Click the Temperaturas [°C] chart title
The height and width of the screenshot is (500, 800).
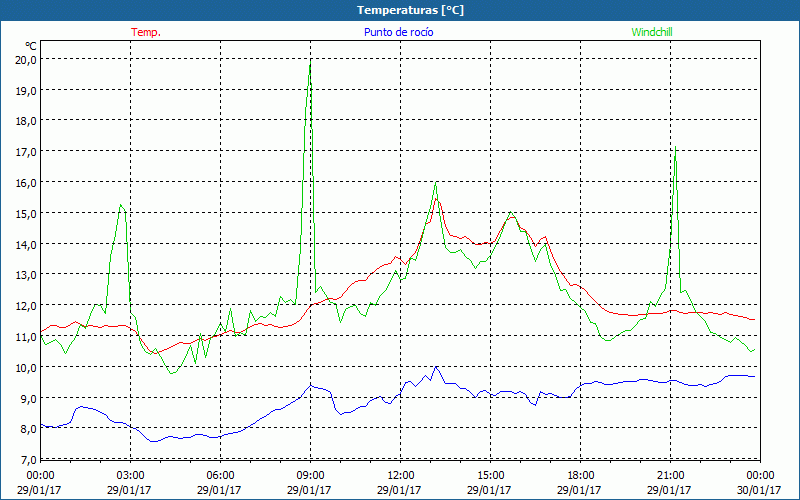click(x=410, y=10)
